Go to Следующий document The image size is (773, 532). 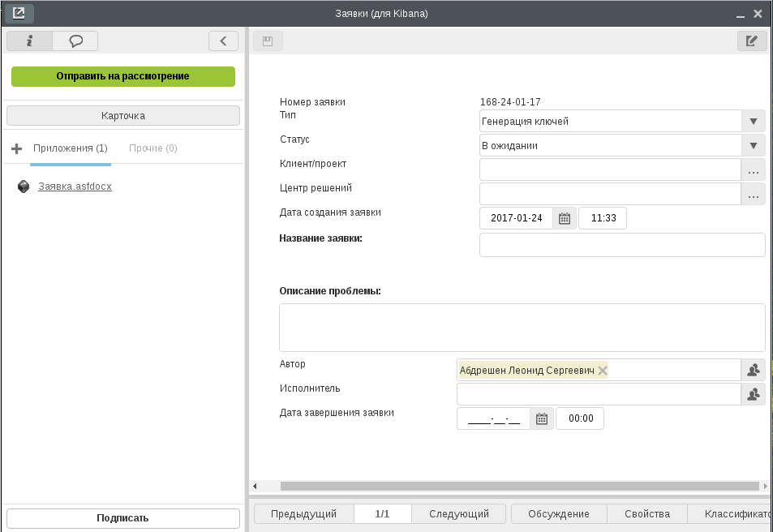pos(459,514)
